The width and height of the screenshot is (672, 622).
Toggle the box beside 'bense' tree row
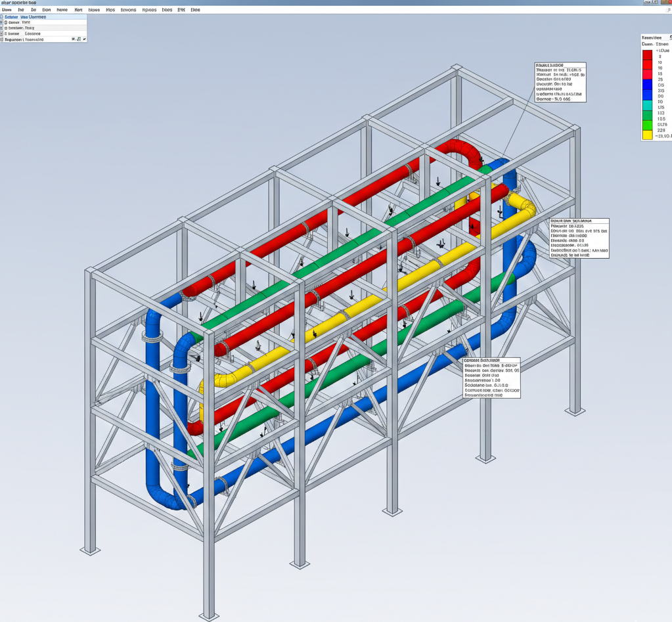click(x=6, y=34)
